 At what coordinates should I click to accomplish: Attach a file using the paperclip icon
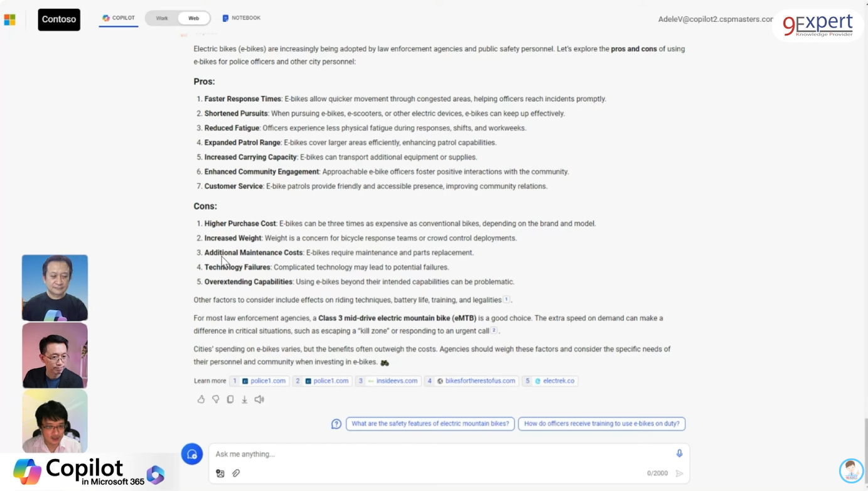[x=236, y=473]
